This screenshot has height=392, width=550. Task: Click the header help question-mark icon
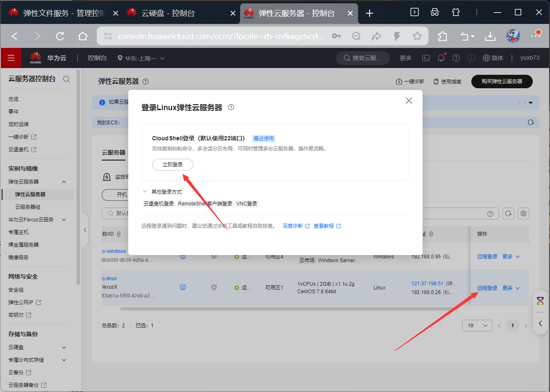[456, 58]
